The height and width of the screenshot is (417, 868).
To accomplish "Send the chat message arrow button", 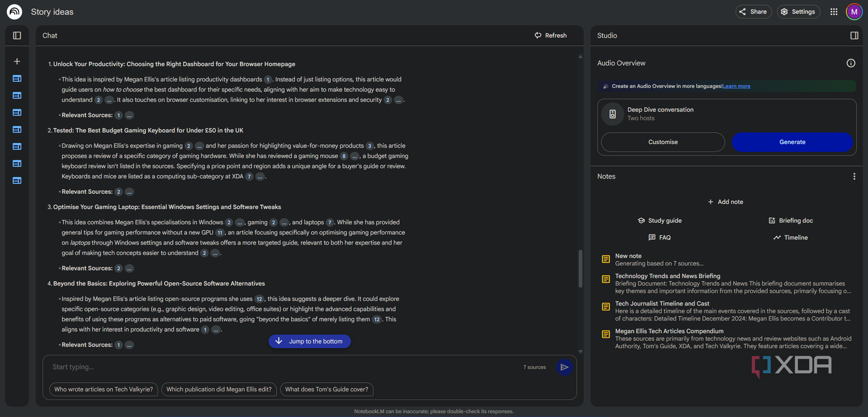I will tap(564, 367).
